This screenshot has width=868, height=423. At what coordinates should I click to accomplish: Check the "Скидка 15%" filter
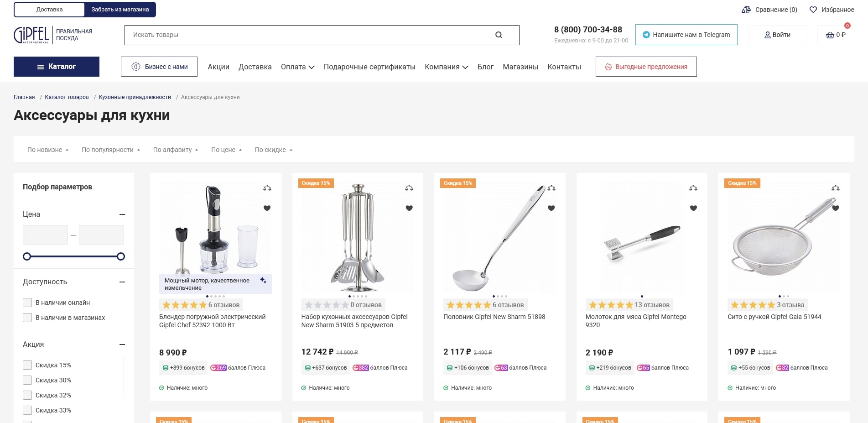[x=27, y=365]
